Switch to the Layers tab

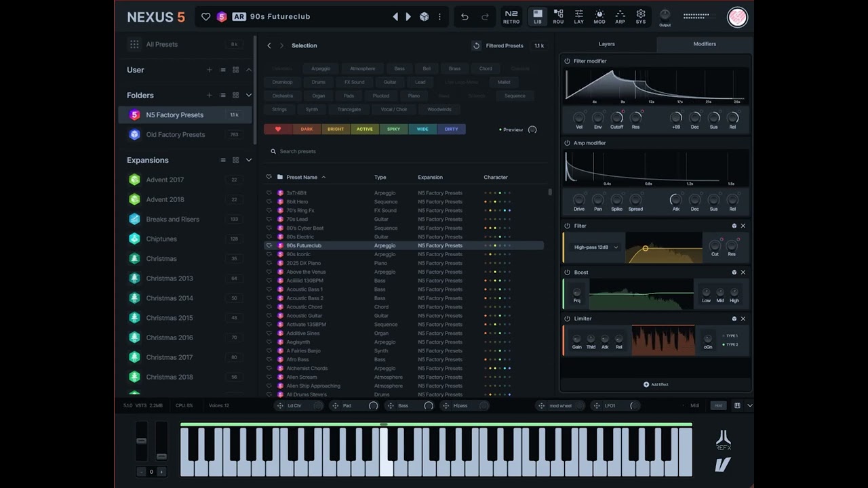point(607,44)
